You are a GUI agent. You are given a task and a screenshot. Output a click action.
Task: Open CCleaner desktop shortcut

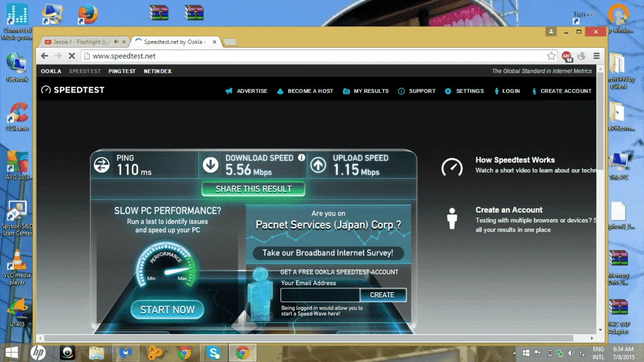[17, 117]
